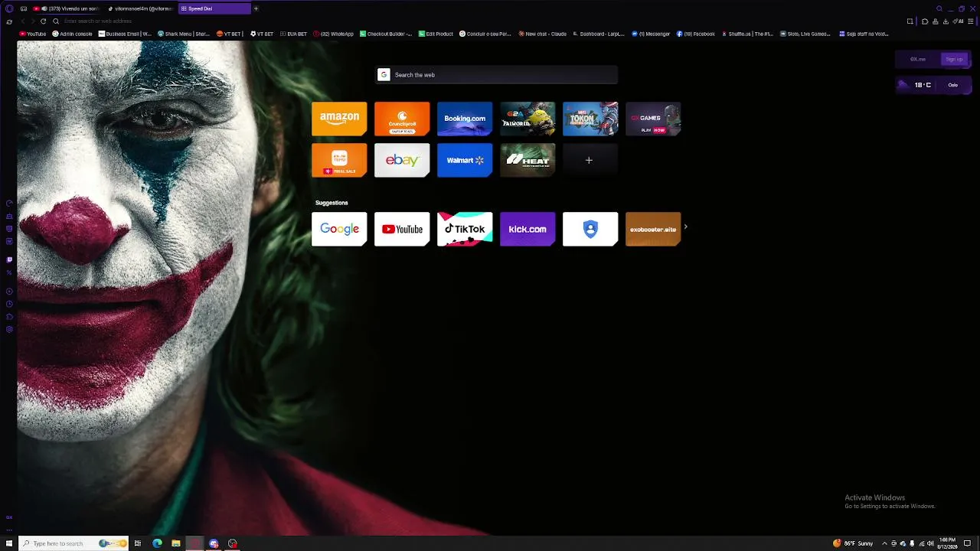Open the 'New chat - Claude' bookmark
980x551 pixels.
542,34
